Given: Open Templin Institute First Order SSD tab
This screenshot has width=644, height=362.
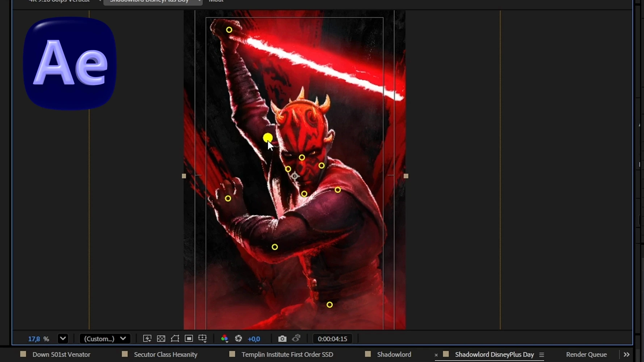Looking at the screenshot, I should (x=287, y=354).
